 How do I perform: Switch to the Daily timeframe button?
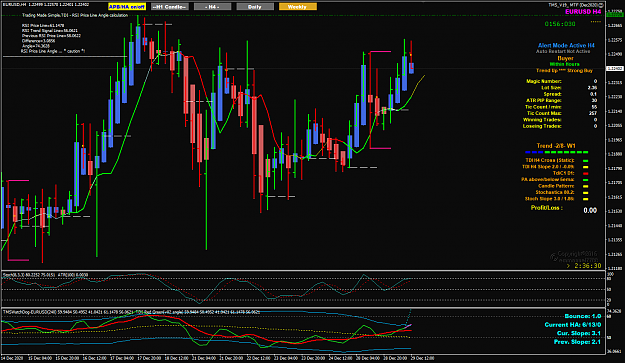click(255, 7)
